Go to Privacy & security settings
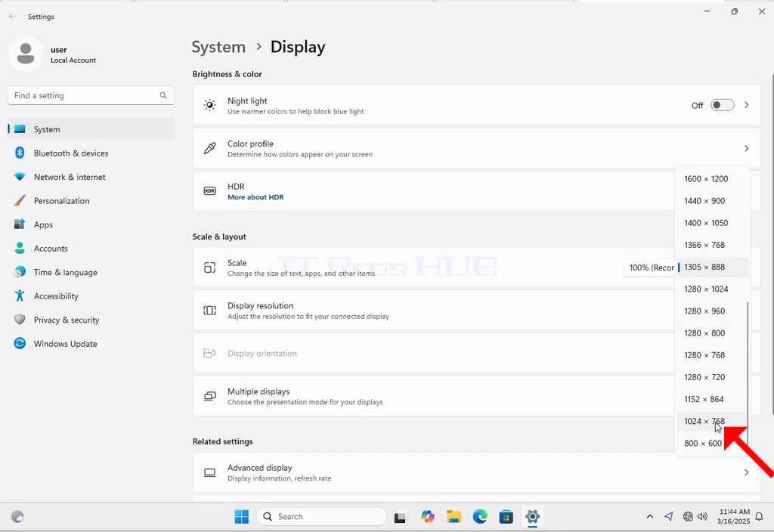Screen dimensions: 774x532 point(91,320)
